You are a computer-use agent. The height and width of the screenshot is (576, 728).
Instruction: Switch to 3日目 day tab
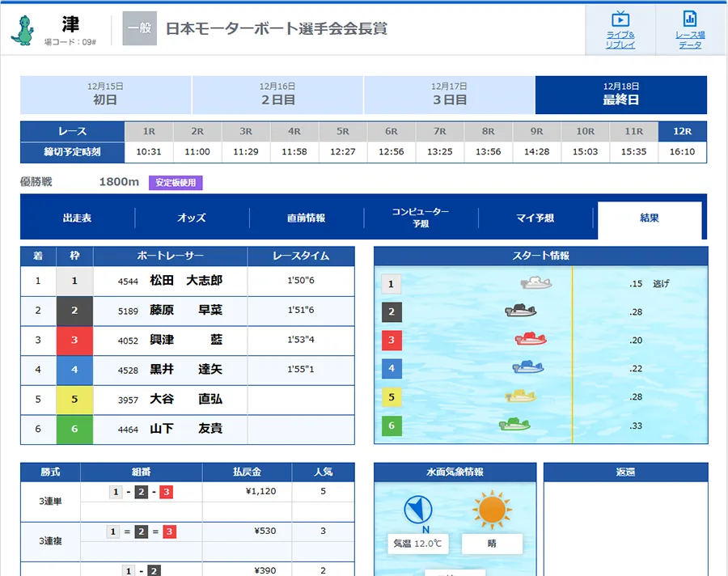pyautogui.click(x=449, y=95)
